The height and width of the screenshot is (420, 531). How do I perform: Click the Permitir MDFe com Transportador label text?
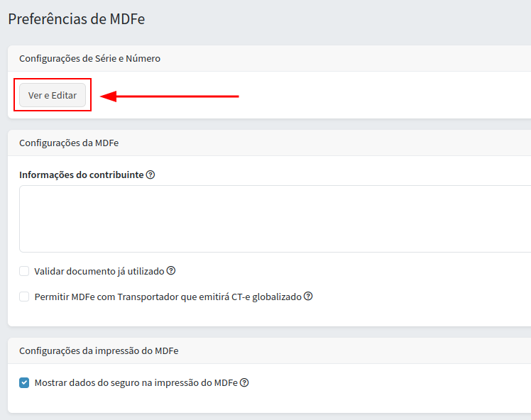coord(168,297)
